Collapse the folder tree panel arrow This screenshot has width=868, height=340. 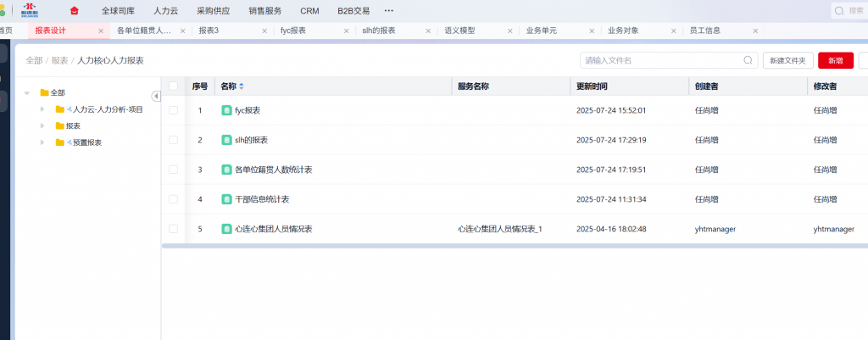(156, 96)
